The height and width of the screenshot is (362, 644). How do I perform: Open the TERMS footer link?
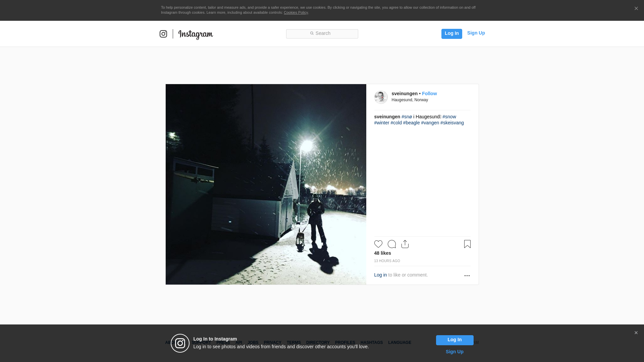pyautogui.click(x=293, y=343)
